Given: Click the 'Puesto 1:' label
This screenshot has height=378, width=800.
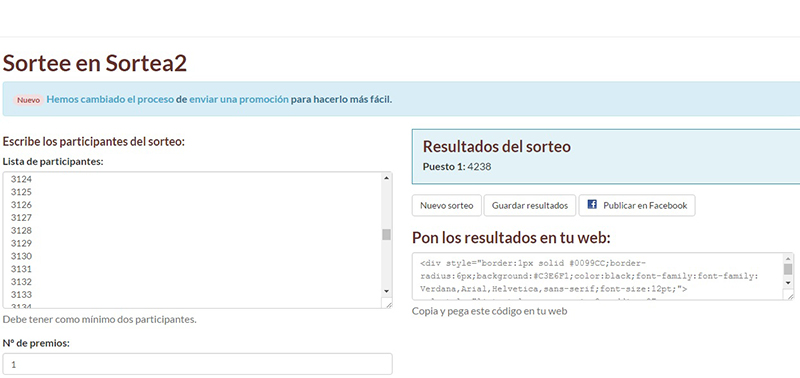Looking at the screenshot, I should click(444, 166).
